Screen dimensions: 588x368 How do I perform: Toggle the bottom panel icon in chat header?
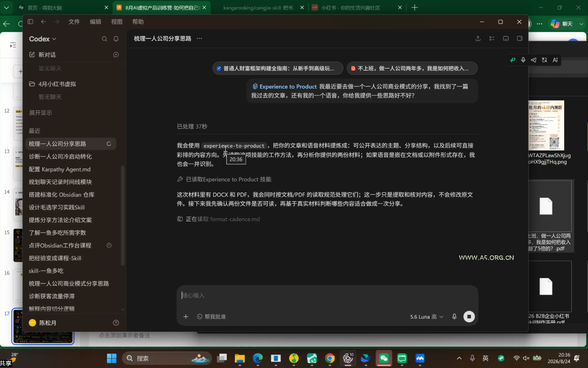tap(506, 39)
